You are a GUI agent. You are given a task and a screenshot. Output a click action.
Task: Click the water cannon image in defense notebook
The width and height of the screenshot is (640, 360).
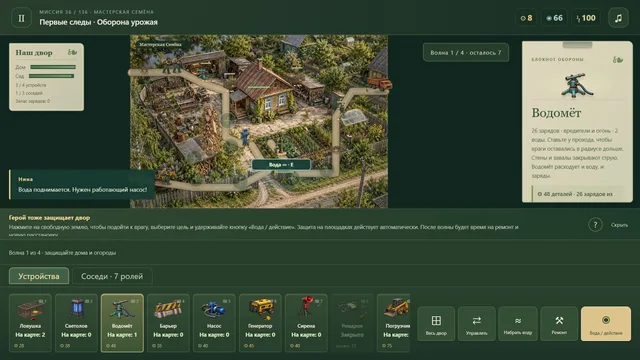pyautogui.click(x=577, y=85)
